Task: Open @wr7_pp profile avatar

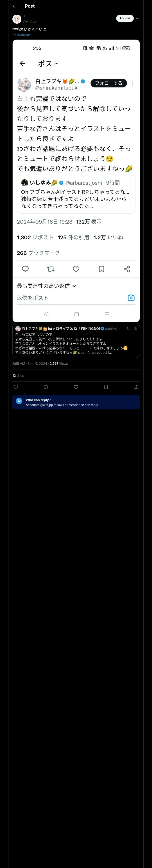Action: tap(17, 19)
